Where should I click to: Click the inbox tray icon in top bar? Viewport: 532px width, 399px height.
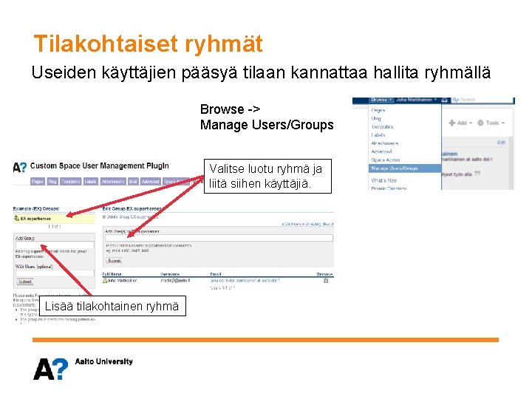coord(446,100)
